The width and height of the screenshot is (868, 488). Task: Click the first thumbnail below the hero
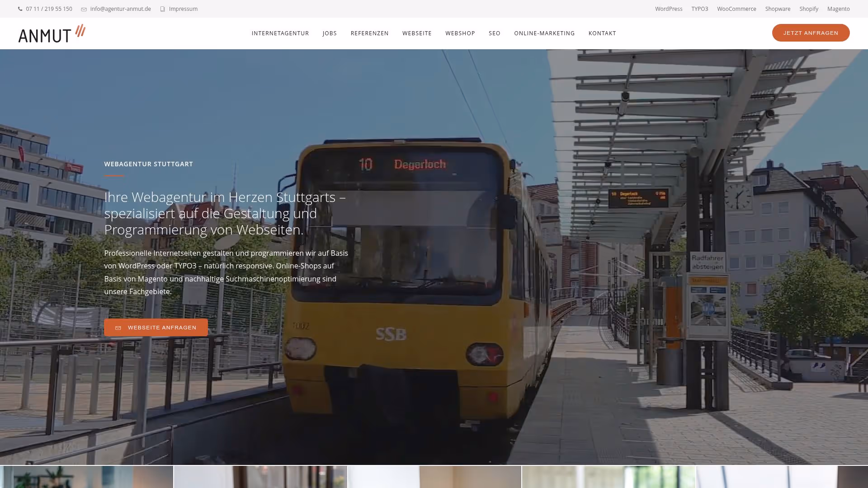coord(86,477)
